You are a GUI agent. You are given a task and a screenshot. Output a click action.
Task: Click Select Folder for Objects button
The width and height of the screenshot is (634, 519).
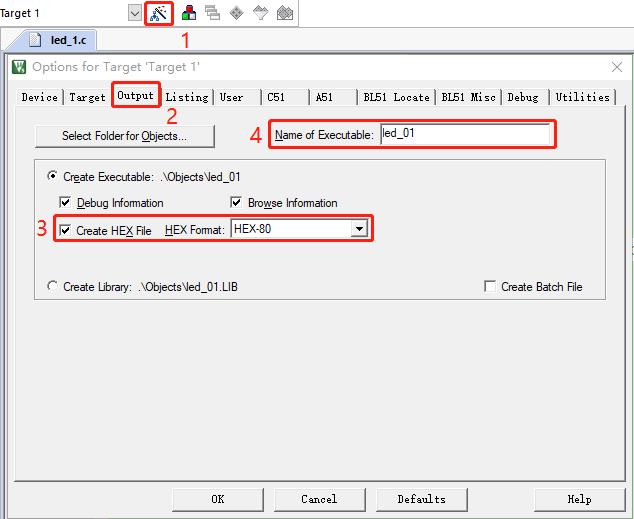[x=125, y=136]
